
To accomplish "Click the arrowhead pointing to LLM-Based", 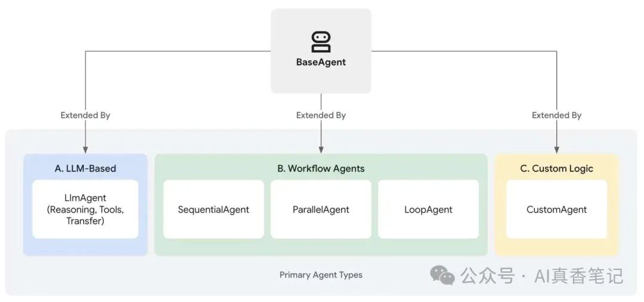I will [85, 150].
